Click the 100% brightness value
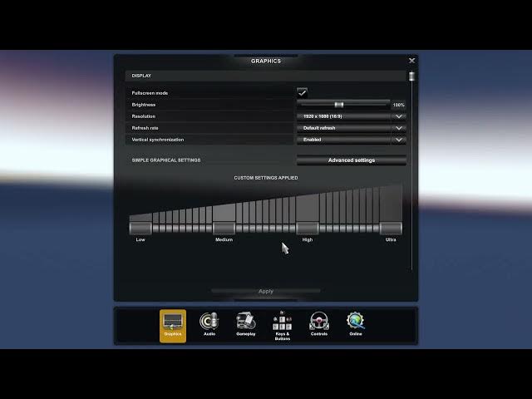This screenshot has width=532, height=399. pyautogui.click(x=399, y=106)
